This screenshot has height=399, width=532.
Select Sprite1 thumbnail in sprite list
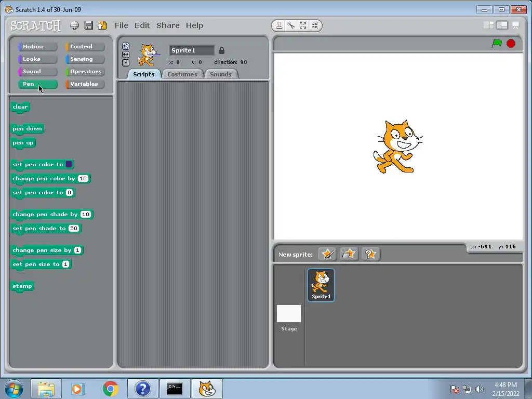[321, 285]
